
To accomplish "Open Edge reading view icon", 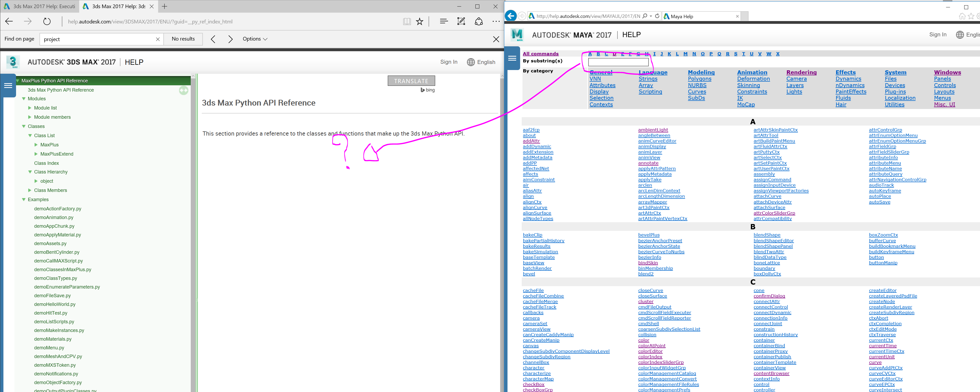I will (x=407, y=22).
